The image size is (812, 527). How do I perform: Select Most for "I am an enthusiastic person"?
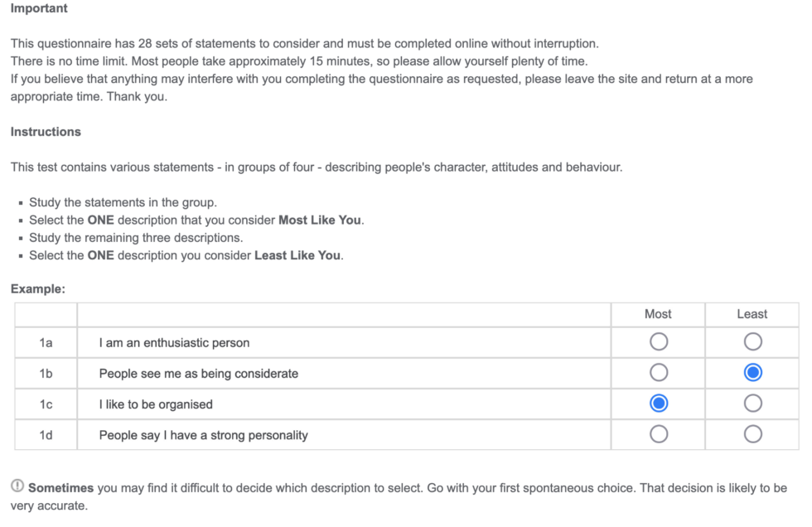click(658, 341)
